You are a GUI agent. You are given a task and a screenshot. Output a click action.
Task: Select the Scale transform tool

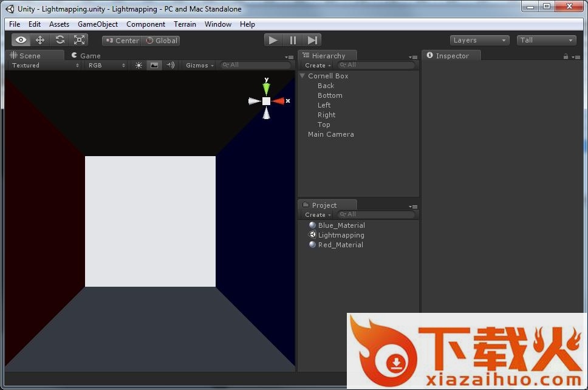click(x=79, y=40)
